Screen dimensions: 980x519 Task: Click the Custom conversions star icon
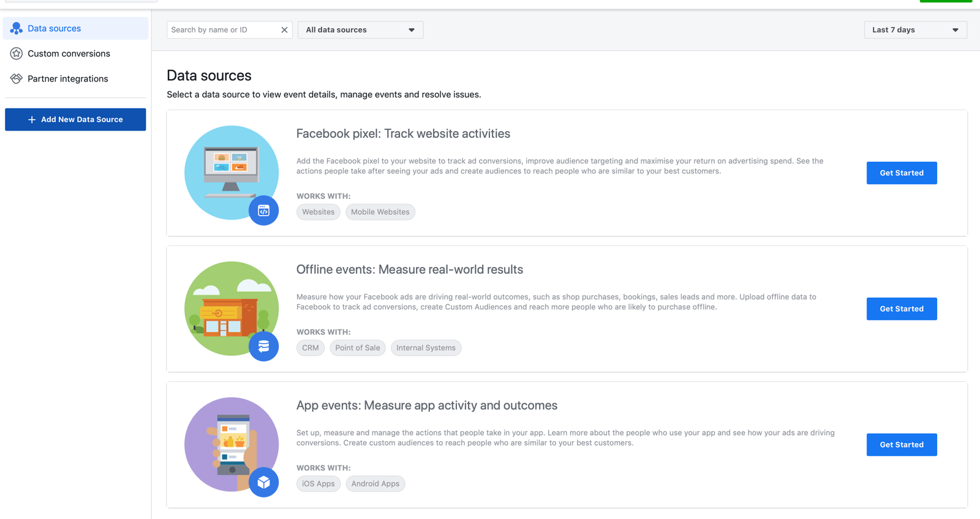point(17,53)
